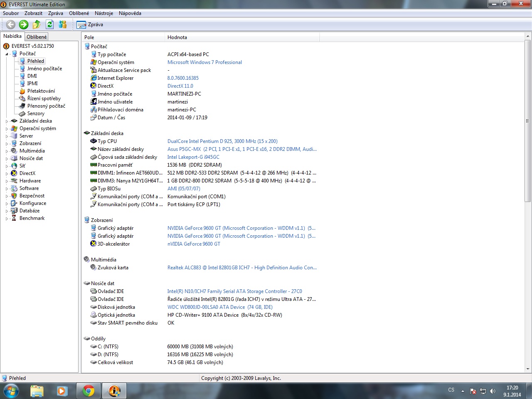Click the Databáze tree icon

tap(14, 211)
